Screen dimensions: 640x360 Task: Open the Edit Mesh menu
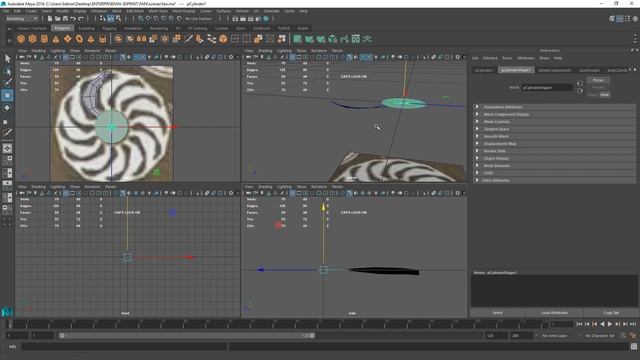click(135, 11)
